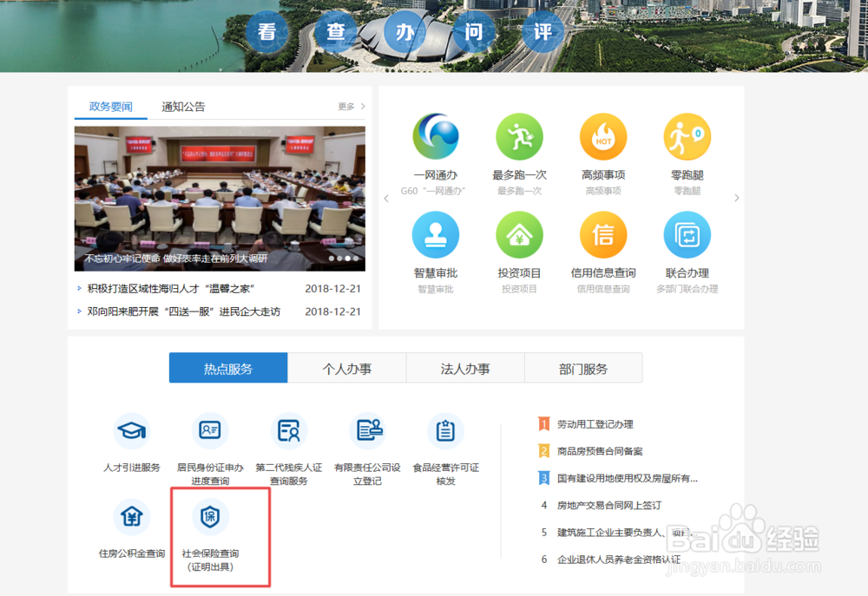
Task: Open news 积极打造区域性海归人才 温馨之家
Action: (x=171, y=288)
